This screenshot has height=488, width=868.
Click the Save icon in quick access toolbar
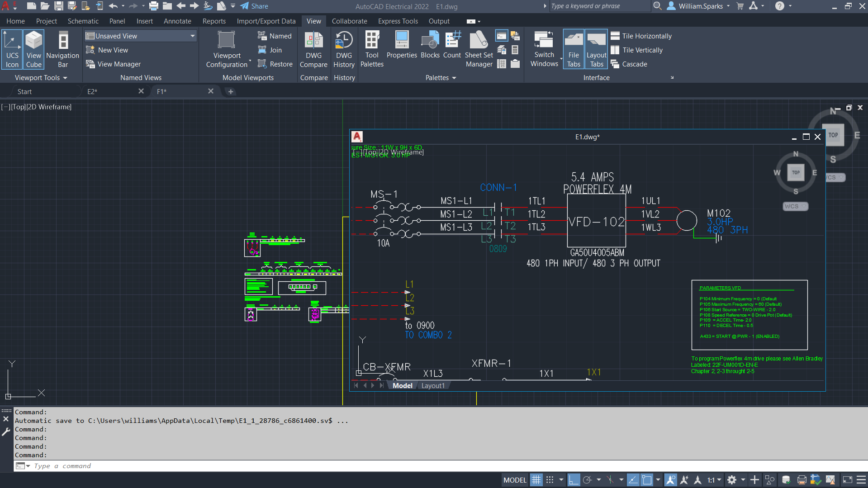(59, 6)
